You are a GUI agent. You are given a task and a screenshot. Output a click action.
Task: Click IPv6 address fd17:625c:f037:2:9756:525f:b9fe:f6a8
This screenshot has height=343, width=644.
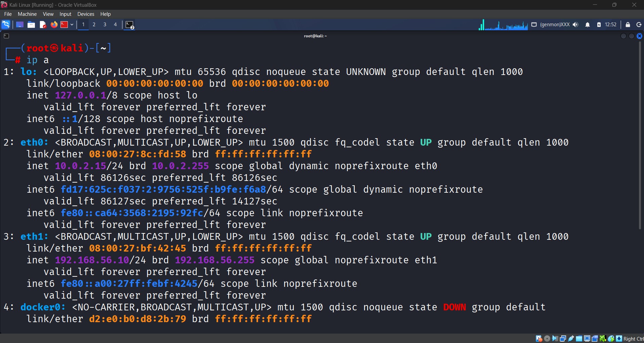point(163,189)
